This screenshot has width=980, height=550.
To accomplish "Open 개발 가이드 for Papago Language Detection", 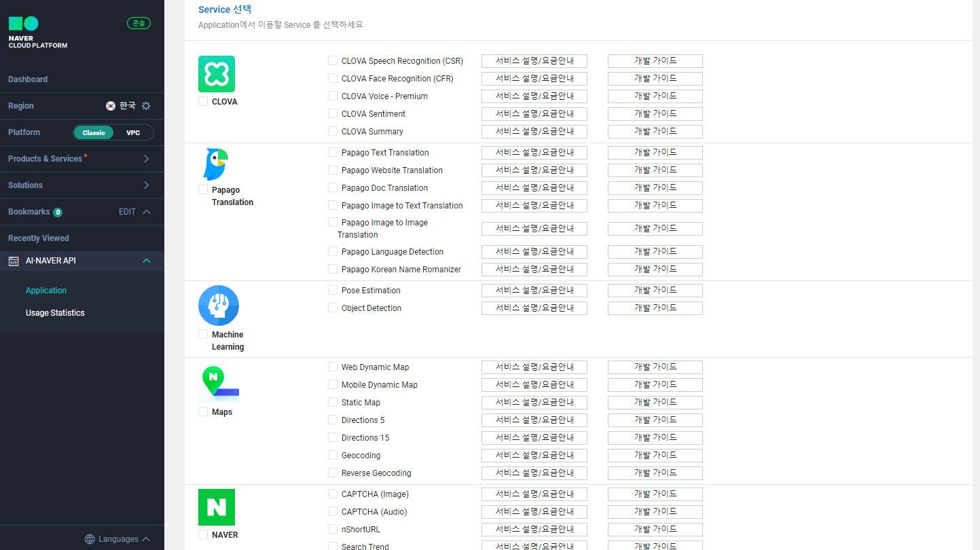I will pyautogui.click(x=655, y=252).
